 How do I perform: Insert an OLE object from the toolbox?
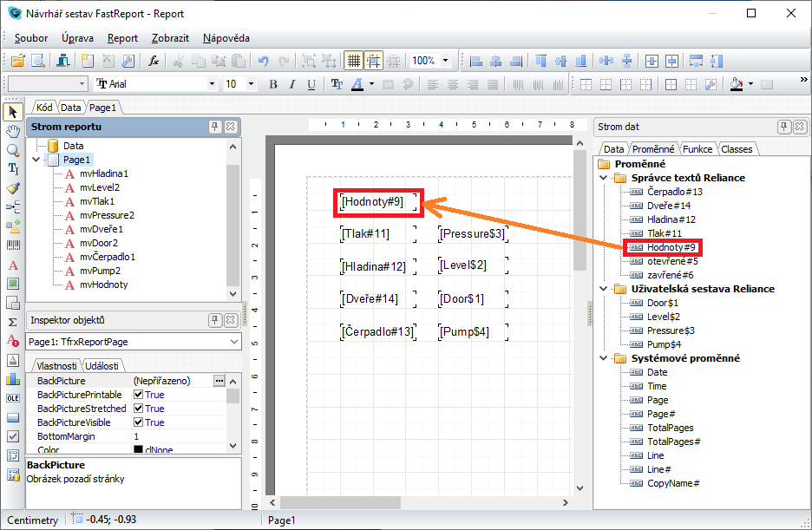13,398
